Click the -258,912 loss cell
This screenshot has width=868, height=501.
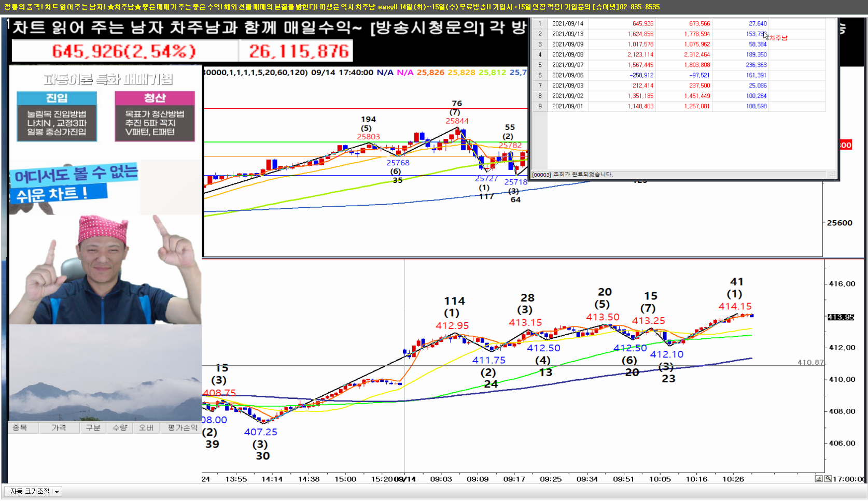pos(641,75)
